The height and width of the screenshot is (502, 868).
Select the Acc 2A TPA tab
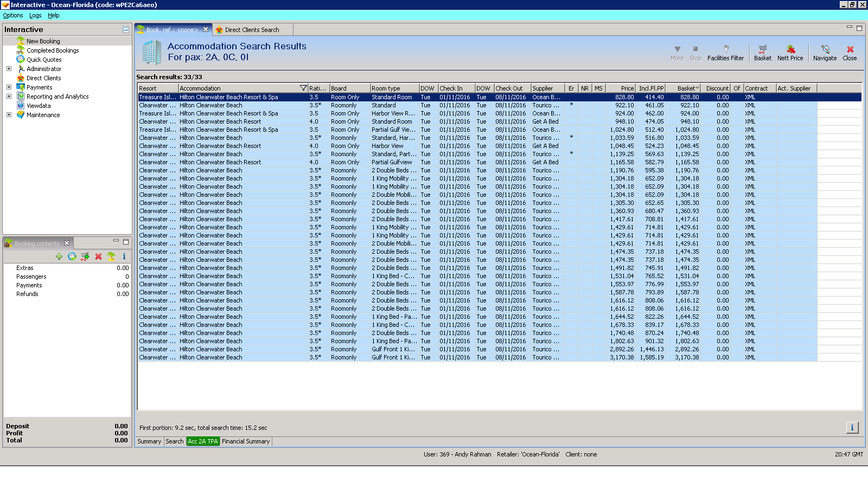pos(203,441)
